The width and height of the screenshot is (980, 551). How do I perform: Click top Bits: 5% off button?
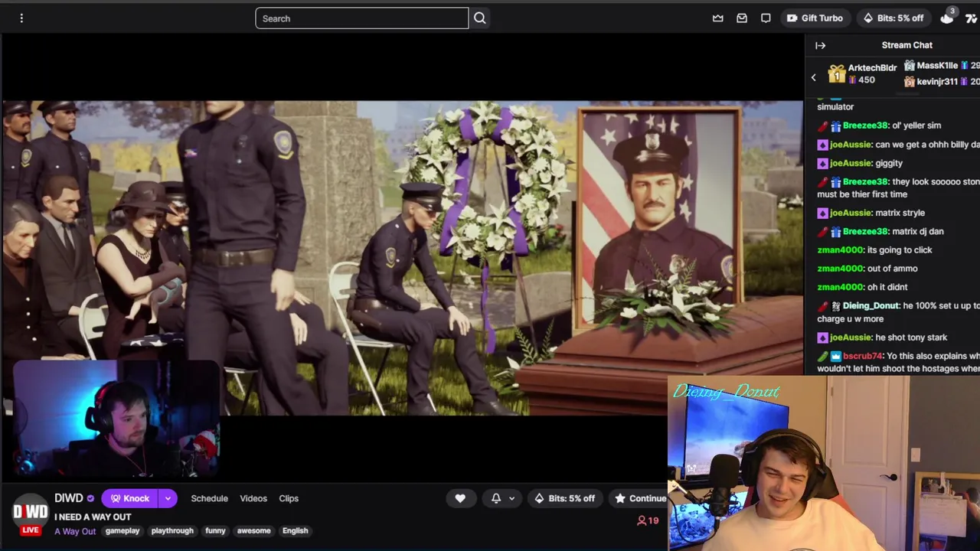pos(893,18)
